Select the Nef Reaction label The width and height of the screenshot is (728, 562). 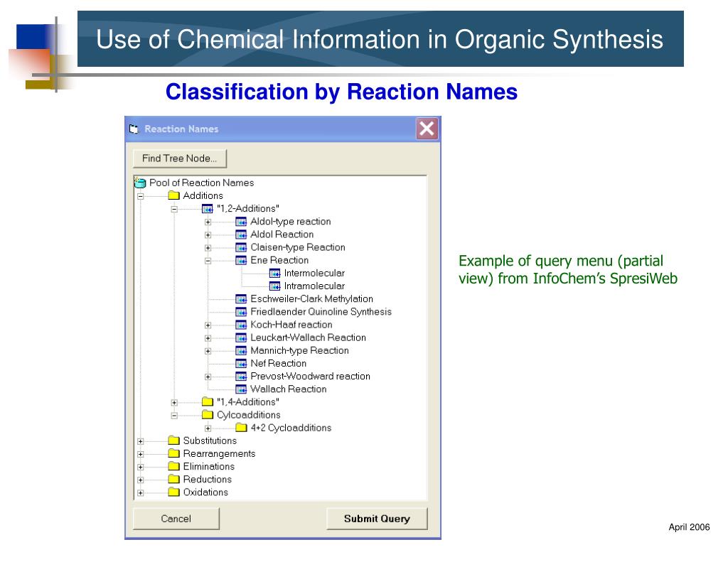(279, 363)
